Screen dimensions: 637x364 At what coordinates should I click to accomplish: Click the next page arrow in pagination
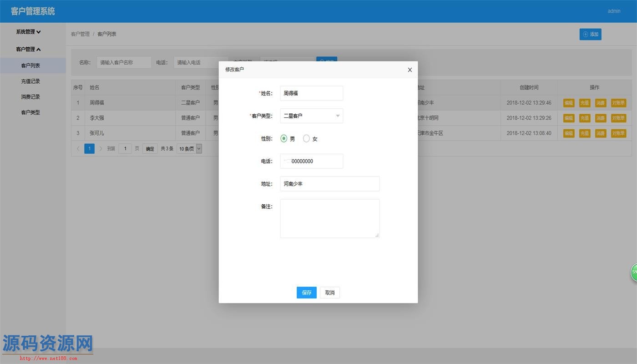101,148
